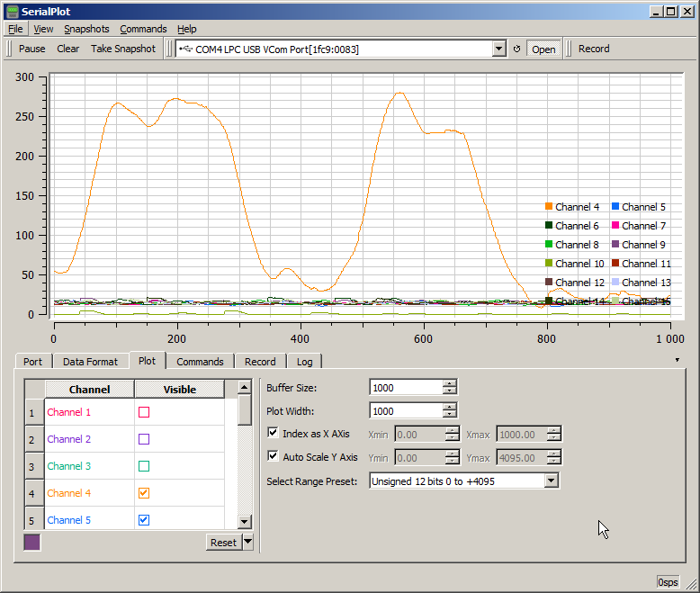Toggle Channel 2 visibility checkbox
This screenshot has height=593, width=700.
coord(144,439)
